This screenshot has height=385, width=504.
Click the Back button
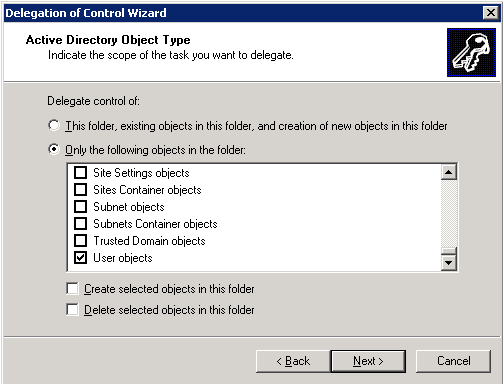(x=293, y=361)
